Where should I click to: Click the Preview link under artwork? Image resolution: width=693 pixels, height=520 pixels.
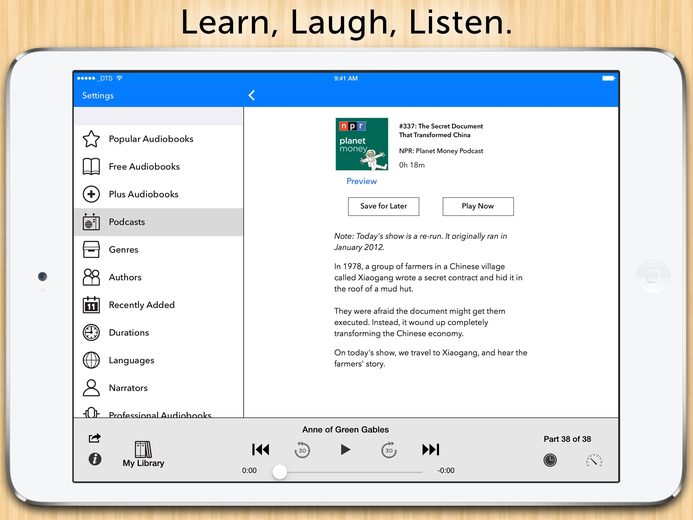point(362,181)
